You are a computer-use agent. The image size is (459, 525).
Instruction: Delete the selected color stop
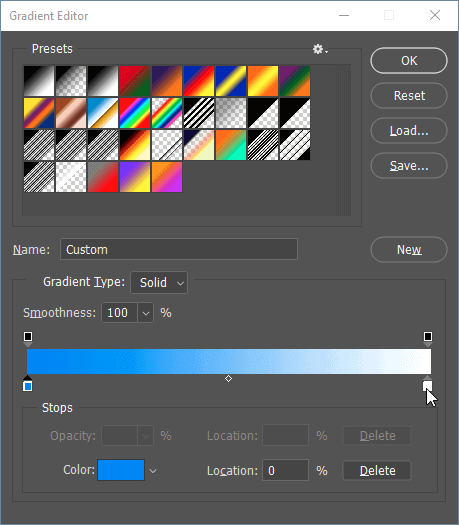[x=377, y=471]
